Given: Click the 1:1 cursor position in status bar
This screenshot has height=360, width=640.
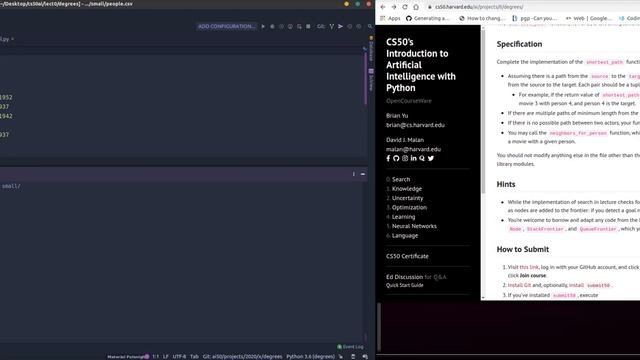Looking at the screenshot, I should [156, 357].
